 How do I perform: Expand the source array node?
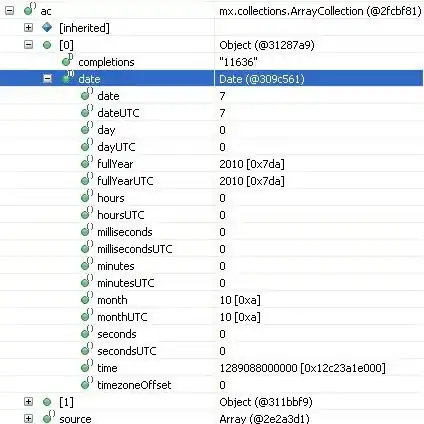(29, 419)
